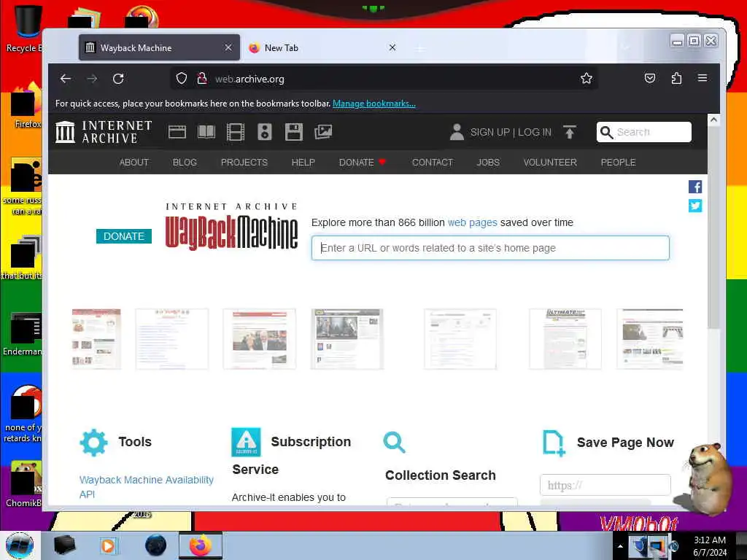Focus the Internet Archive Search box
Image resolution: width=747 pixels, height=560 pixels.
[x=643, y=132]
